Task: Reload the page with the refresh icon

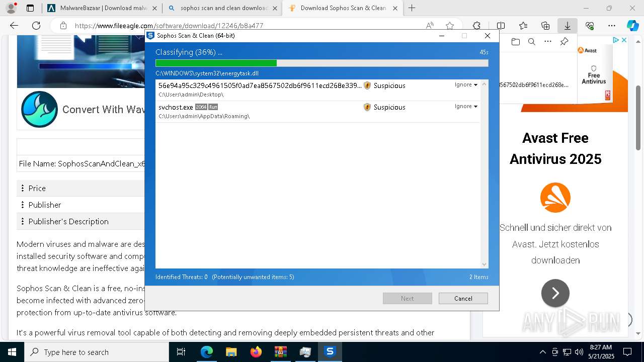Action: click(x=36, y=26)
